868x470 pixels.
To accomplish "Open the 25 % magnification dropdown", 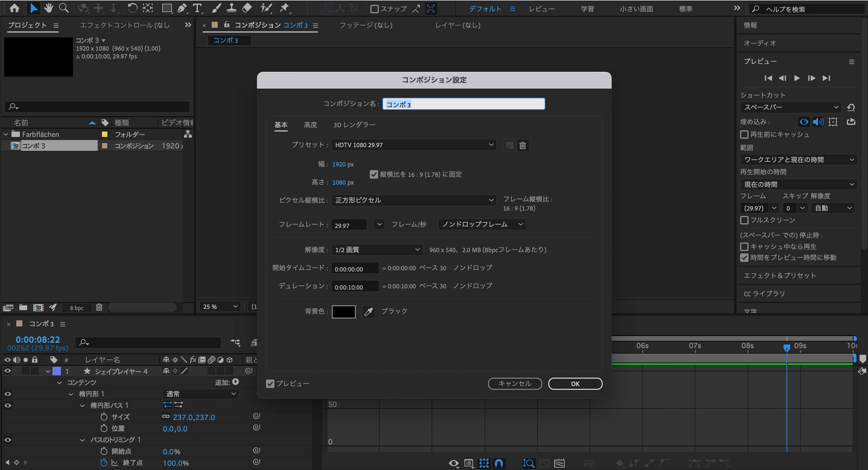I will tap(220, 306).
